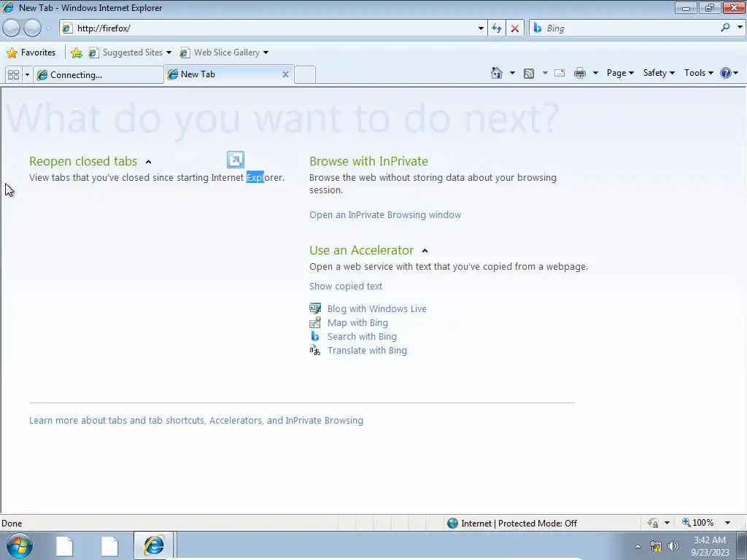Click the Back navigation button
Image resolution: width=747 pixels, height=560 pixels.
[x=11, y=28]
